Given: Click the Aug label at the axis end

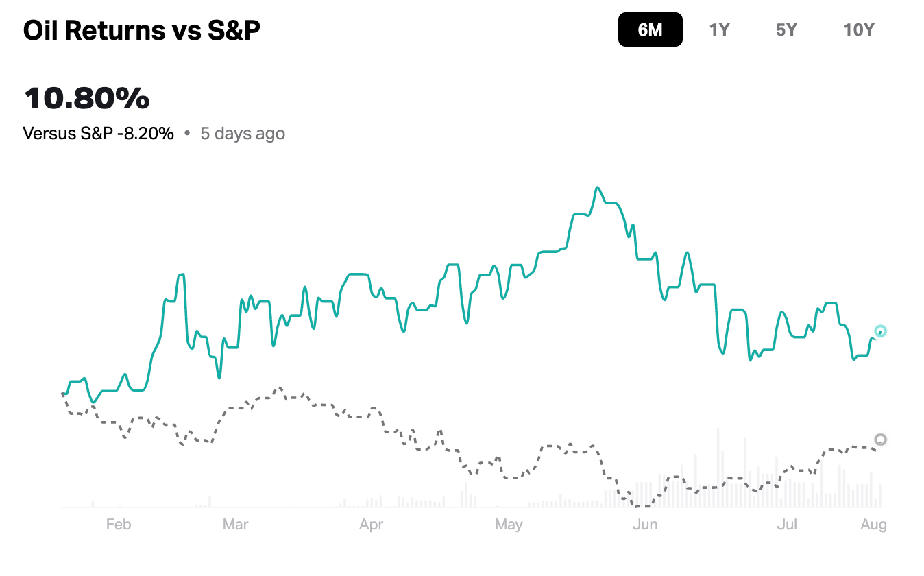Looking at the screenshot, I should tap(873, 525).
